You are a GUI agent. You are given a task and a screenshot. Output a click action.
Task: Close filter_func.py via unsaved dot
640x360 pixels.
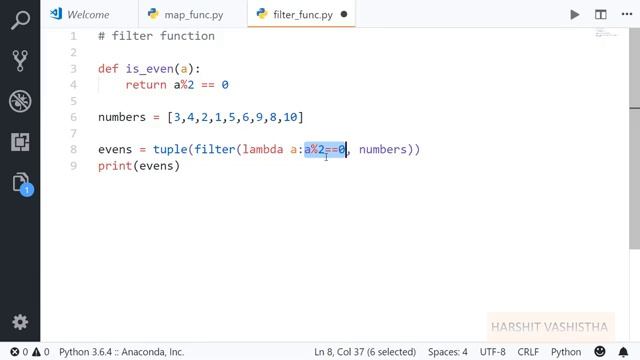point(344,14)
